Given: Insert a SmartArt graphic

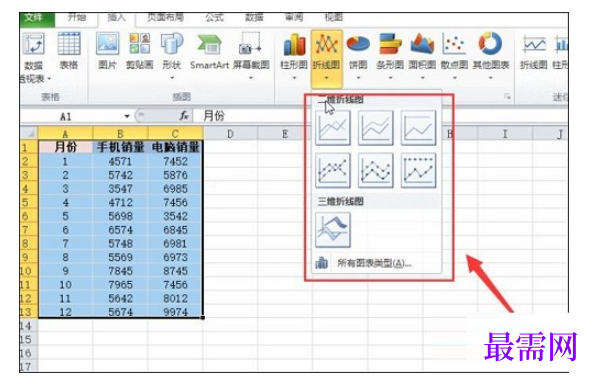Looking at the screenshot, I should 209,51.
